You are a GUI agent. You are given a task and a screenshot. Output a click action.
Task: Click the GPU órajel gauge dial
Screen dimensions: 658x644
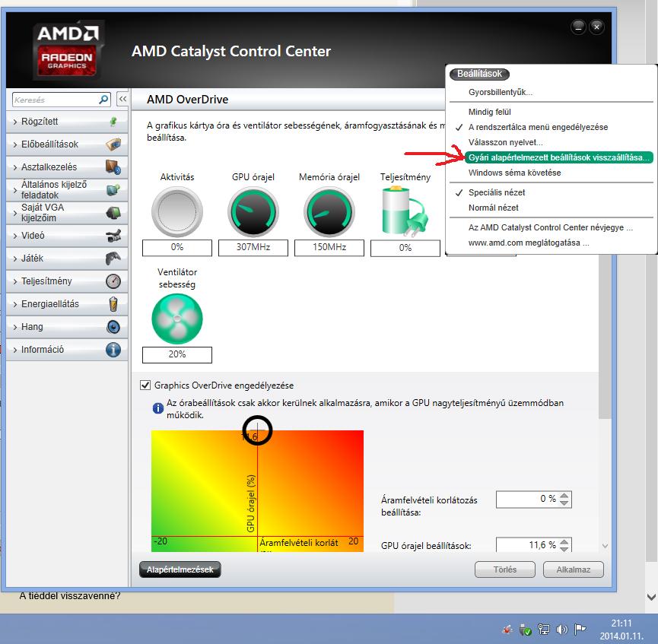(x=253, y=212)
